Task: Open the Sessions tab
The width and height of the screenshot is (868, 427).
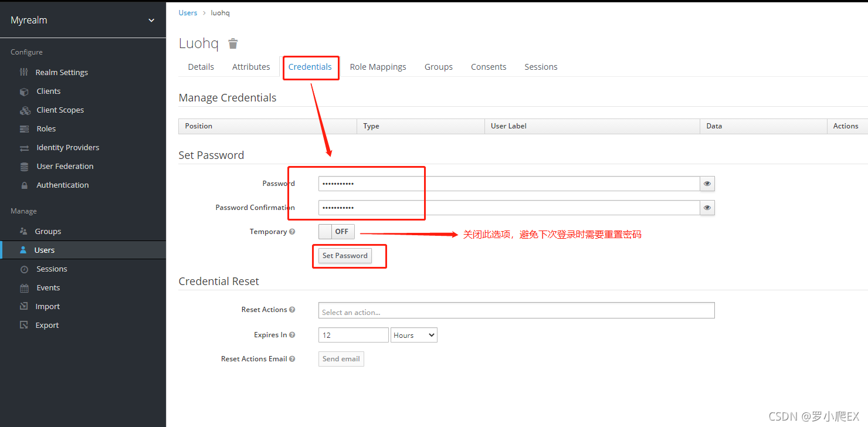Action: click(541, 67)
